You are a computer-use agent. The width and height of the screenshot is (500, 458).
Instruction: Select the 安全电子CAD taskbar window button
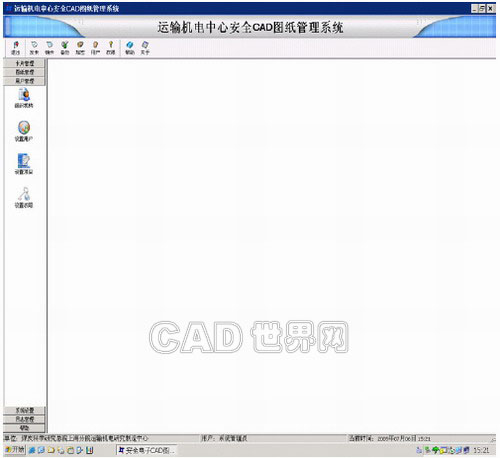146,450
